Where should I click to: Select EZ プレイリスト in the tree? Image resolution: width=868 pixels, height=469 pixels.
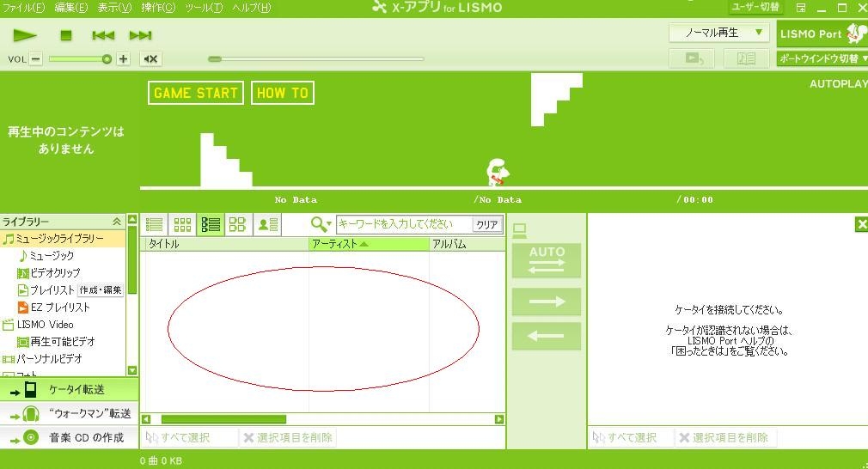tap(60, 307)
